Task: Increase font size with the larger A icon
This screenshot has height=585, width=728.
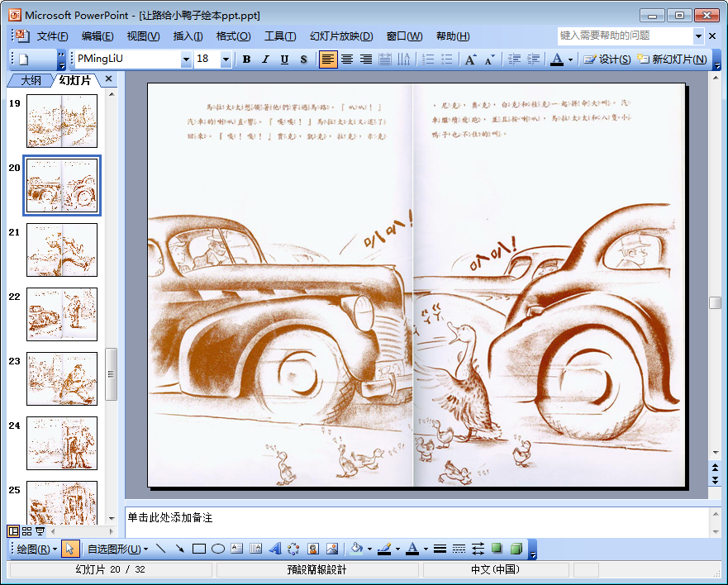Action: 470,59
